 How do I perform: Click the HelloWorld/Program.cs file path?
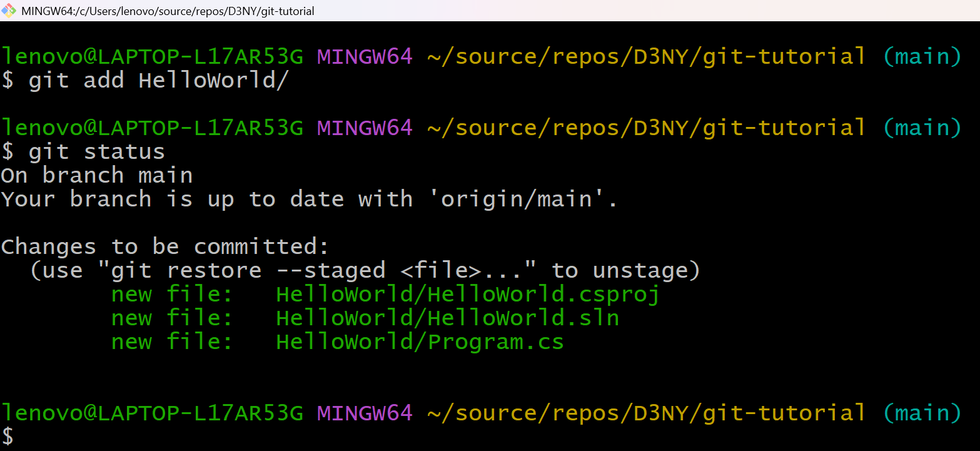click(420, 342)
